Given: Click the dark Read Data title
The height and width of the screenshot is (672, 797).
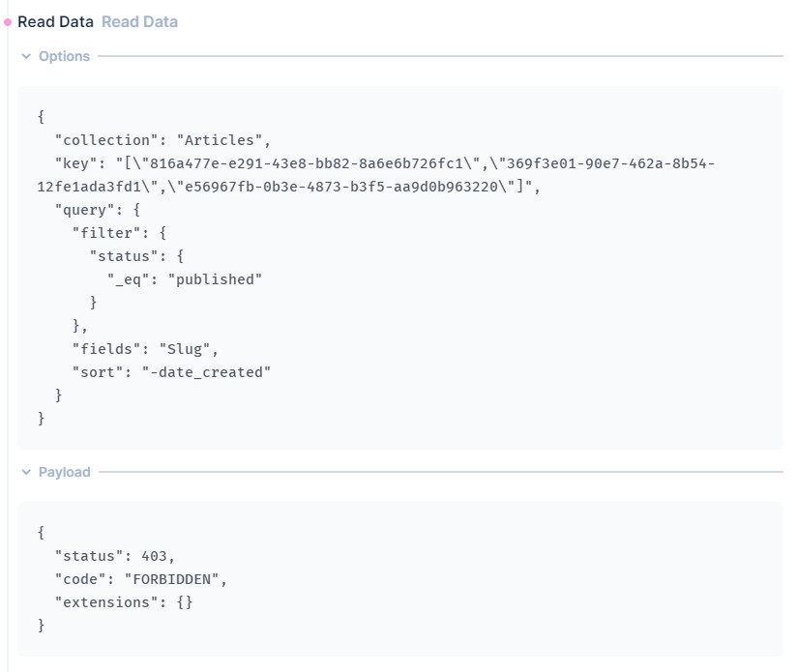Looking at the screenshot, I should (55, 22).
